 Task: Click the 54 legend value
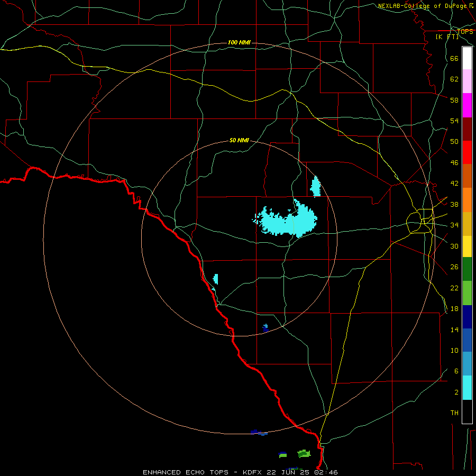click(454, 121)
